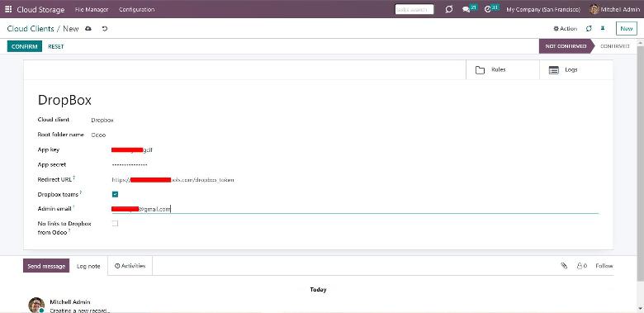This screenshot has height=313, width=644.
Task: Click the refresh icon beside Action
Action: tap(589, 29)
